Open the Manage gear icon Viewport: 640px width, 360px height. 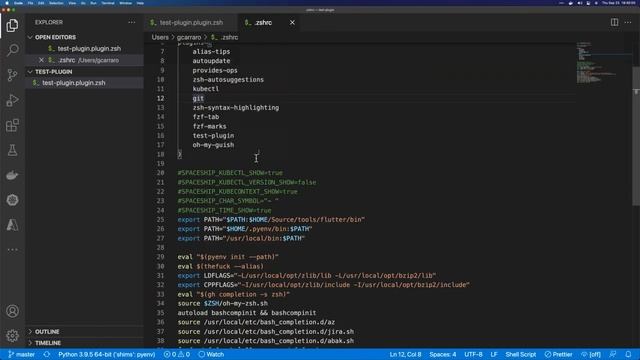[x=12, y=336]
